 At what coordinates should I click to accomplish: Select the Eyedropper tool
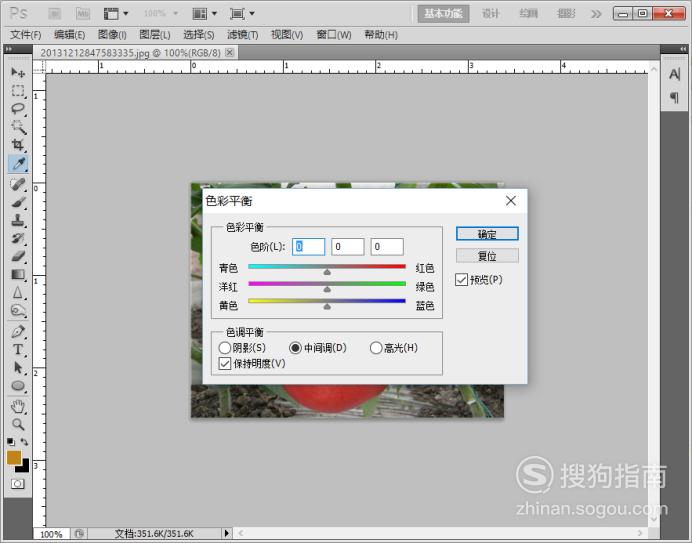pos(18,164)
